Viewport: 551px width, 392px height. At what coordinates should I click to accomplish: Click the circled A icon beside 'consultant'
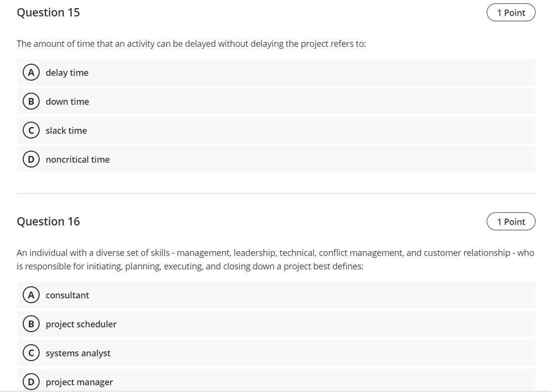pyautogui.click(x=31, y=295)
